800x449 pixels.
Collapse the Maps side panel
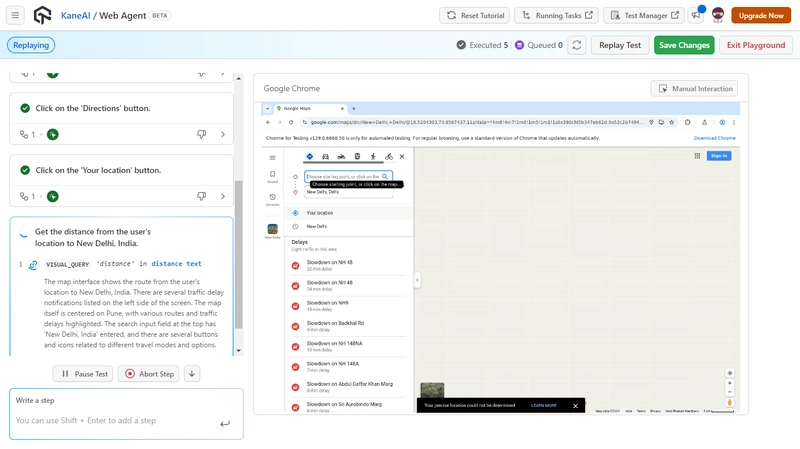pyautogui.click(x=417, y=280)
